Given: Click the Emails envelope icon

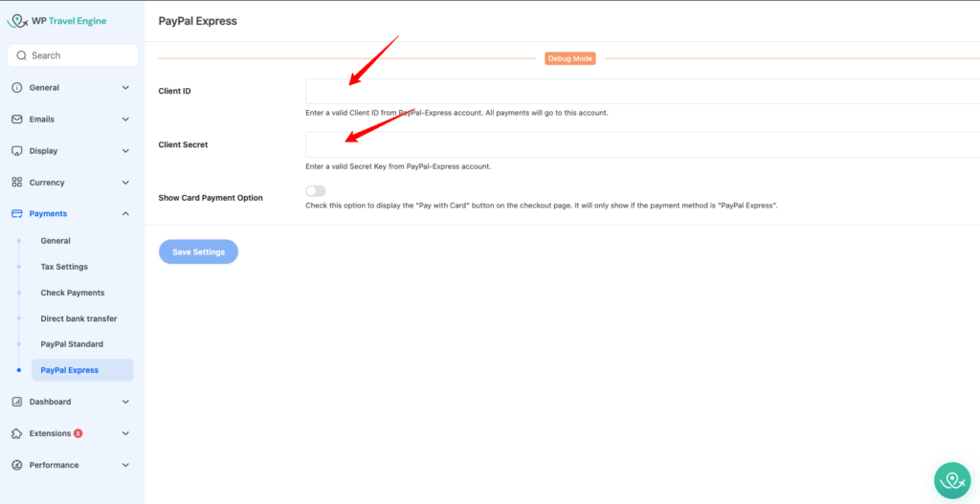Looking at the screenshot, I should (x=17, y=120).
